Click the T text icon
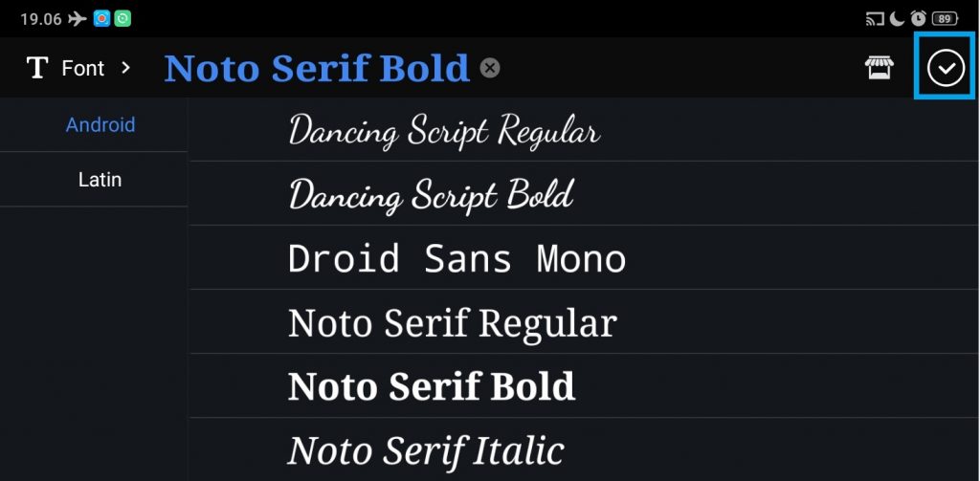 37,68
